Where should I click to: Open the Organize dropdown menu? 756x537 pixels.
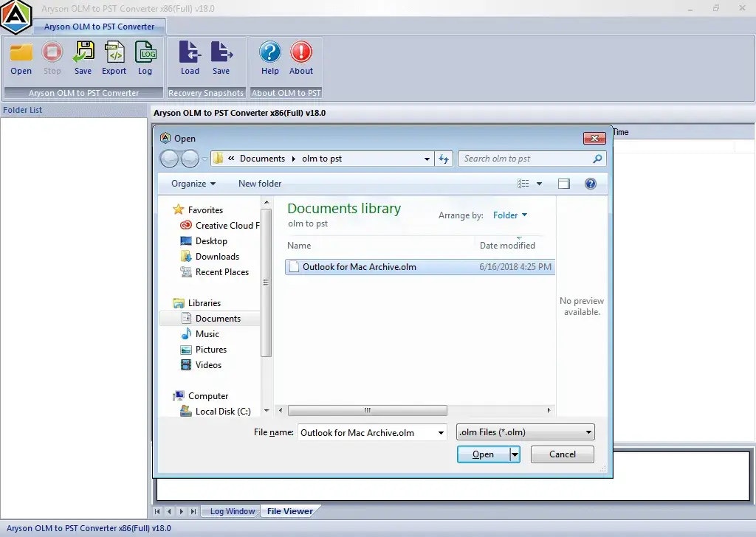(x=193, y=184)
